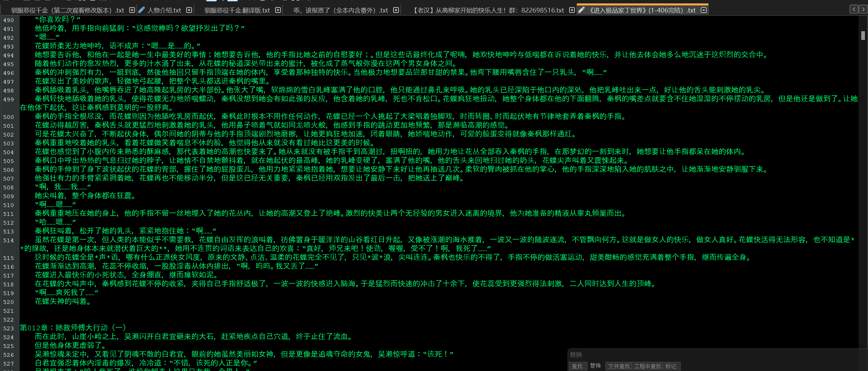868x371 pixels.
Task: Open the 驯服恶役千金.翻译版.txt tab
Action: click(x=237, y=10)
